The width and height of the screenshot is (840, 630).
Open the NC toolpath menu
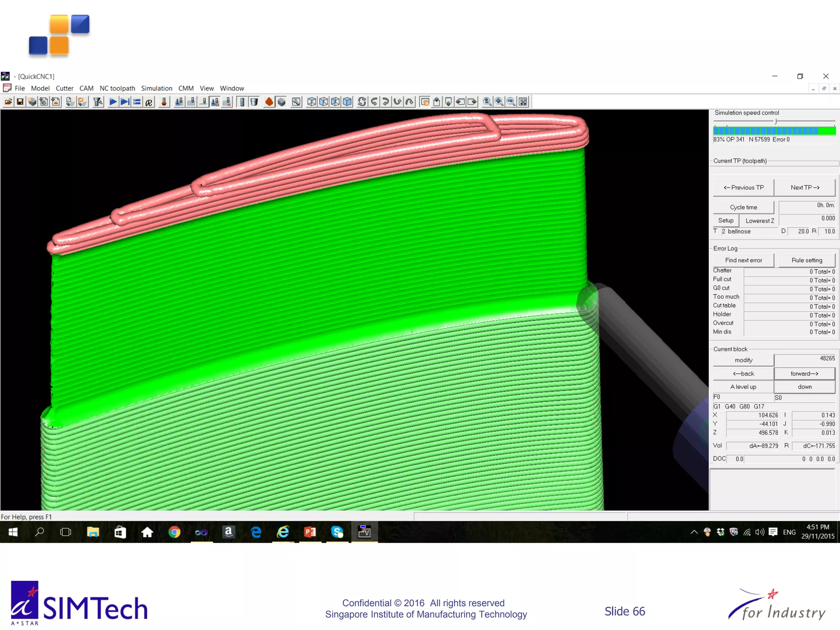[117, 88]
